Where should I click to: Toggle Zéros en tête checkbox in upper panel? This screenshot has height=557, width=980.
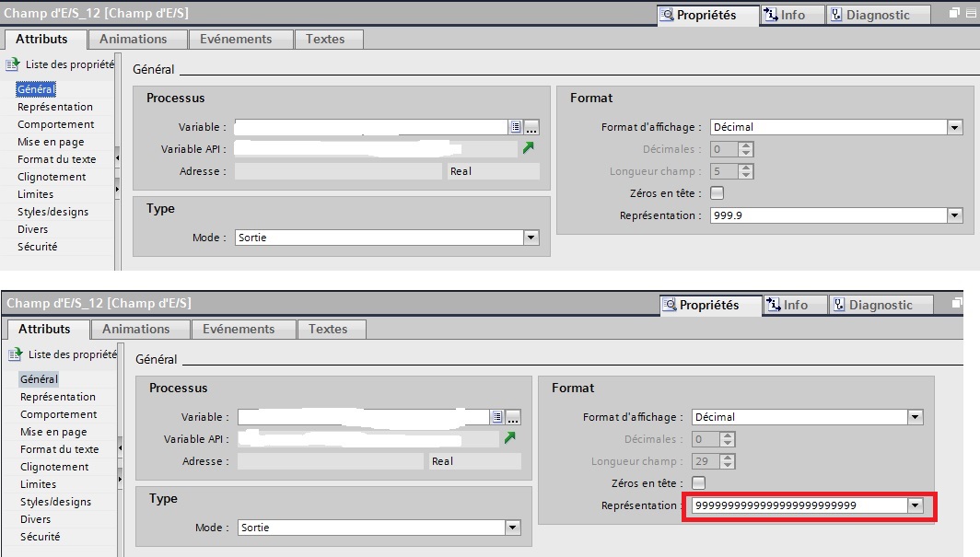coord(717,193)
